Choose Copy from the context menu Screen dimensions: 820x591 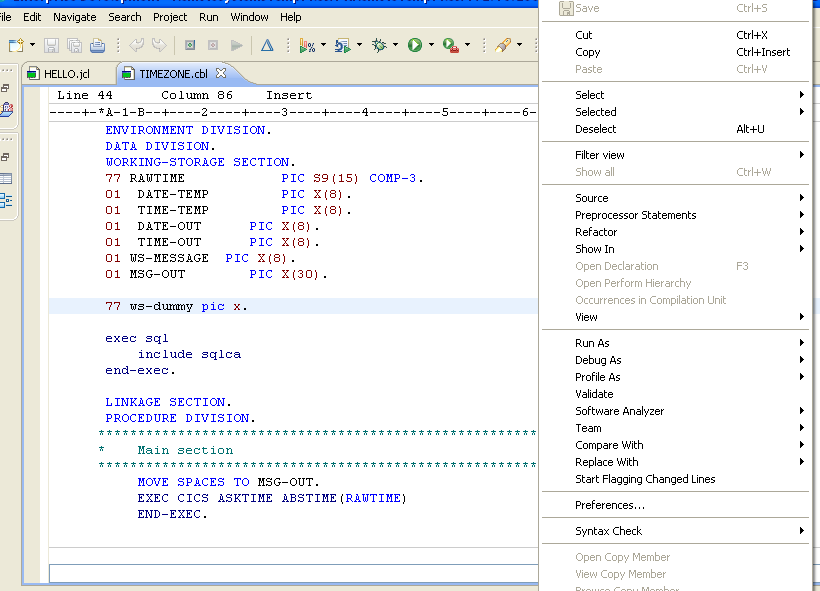click(676, 52)
